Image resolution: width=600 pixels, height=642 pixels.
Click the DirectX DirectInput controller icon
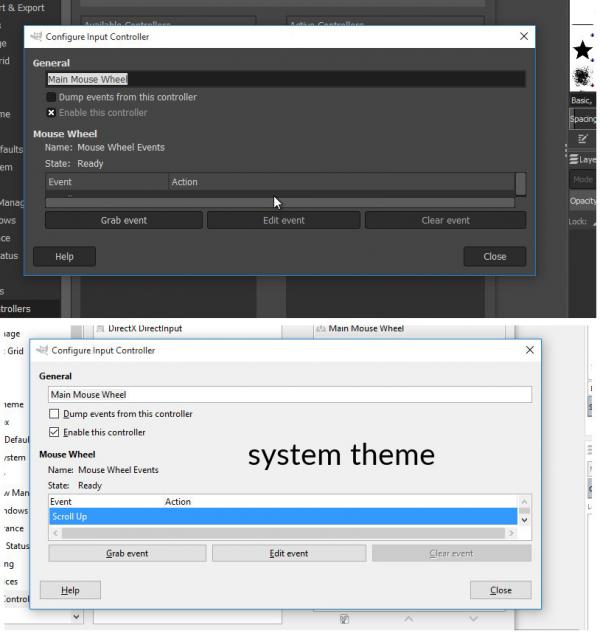click(100, 328)
